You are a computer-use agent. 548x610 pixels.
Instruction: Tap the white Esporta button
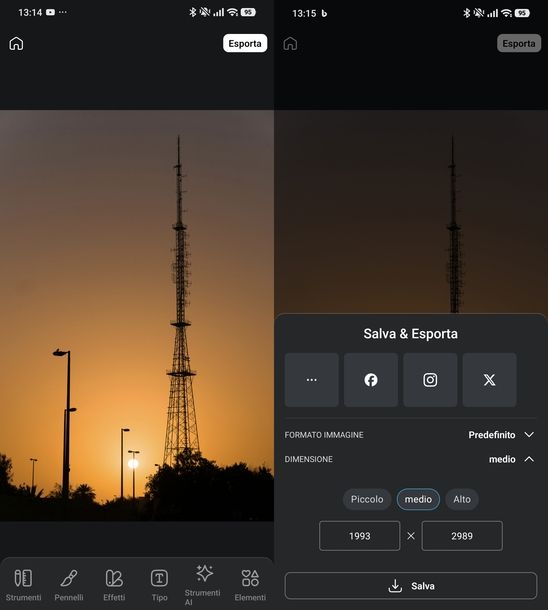pos(245,43)
